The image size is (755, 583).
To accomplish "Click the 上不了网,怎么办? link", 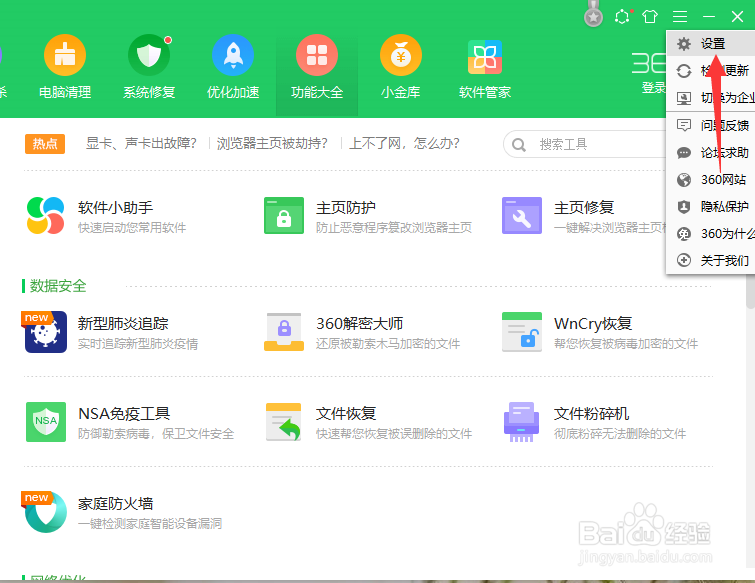I will coord(404,143).
